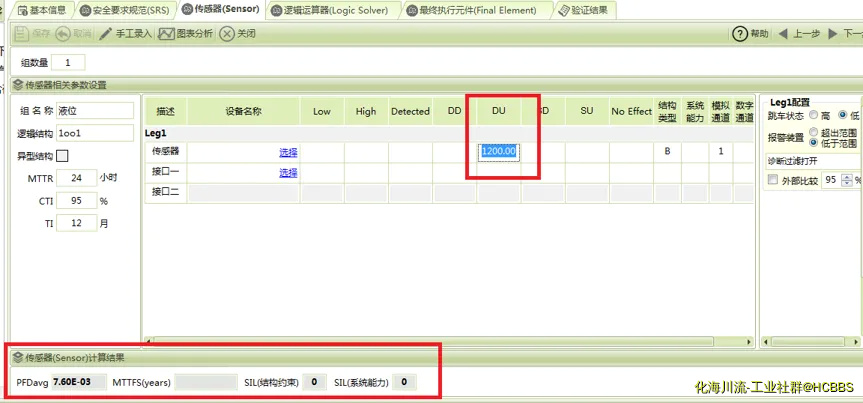Click Leg1配置 panel scroll-right arrow
The image size is (863, 403).
click(857, 342)
